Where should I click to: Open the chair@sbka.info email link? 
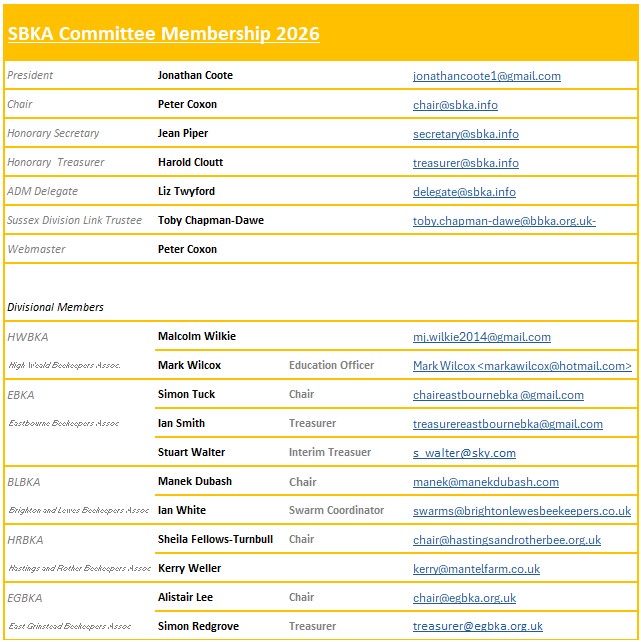point(455,105)
